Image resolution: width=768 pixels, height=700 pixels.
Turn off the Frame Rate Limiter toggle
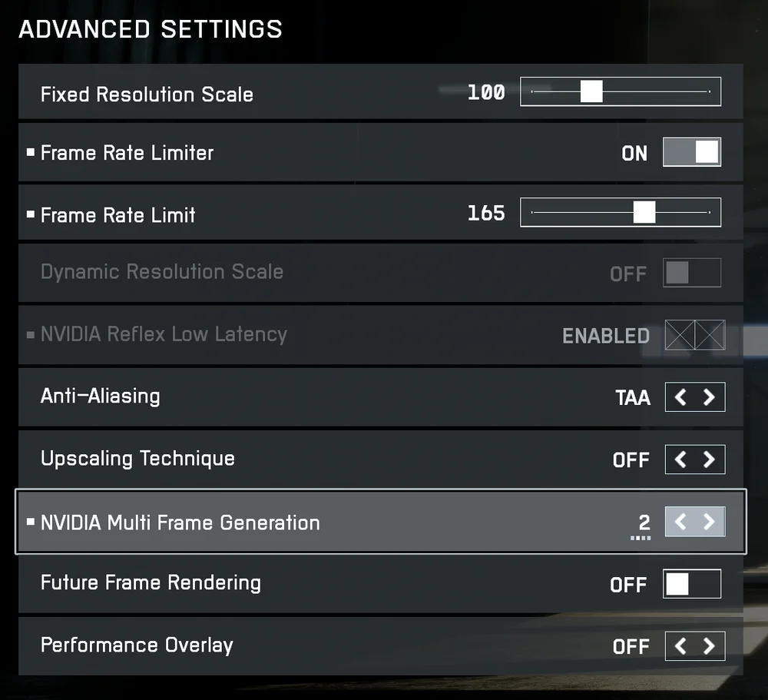[692, 152]
